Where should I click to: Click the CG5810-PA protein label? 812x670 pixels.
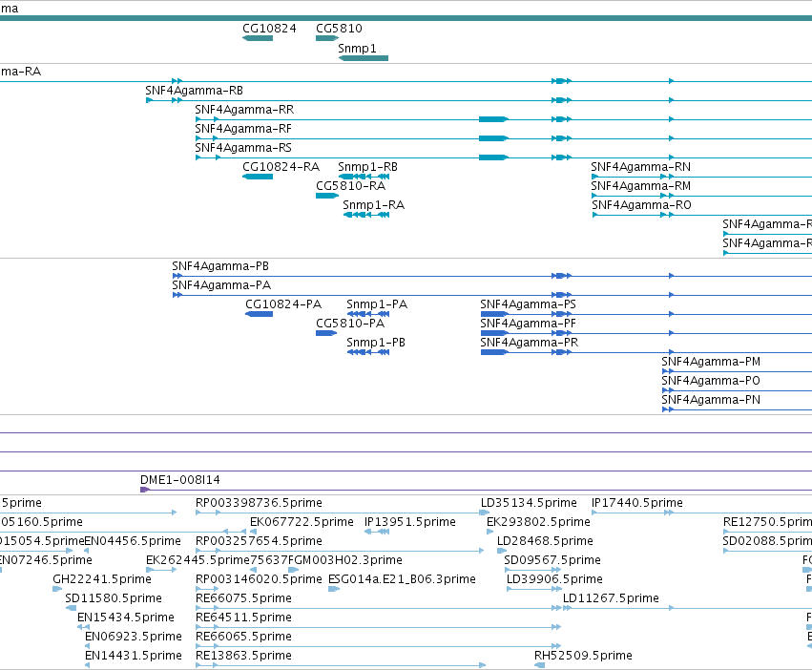coord(350,324)
